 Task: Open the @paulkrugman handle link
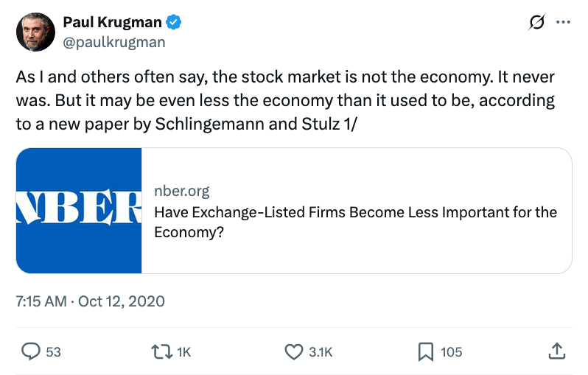tap(113, 41)
